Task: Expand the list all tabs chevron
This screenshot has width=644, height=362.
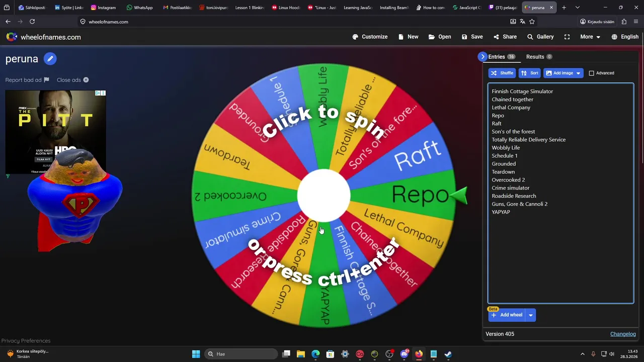Action: tap(578, 8)
